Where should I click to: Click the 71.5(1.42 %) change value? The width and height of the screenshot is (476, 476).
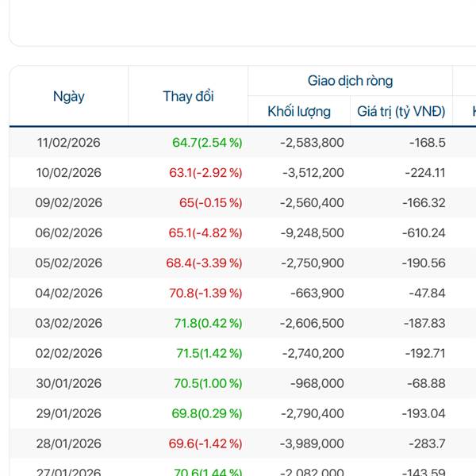207,354
